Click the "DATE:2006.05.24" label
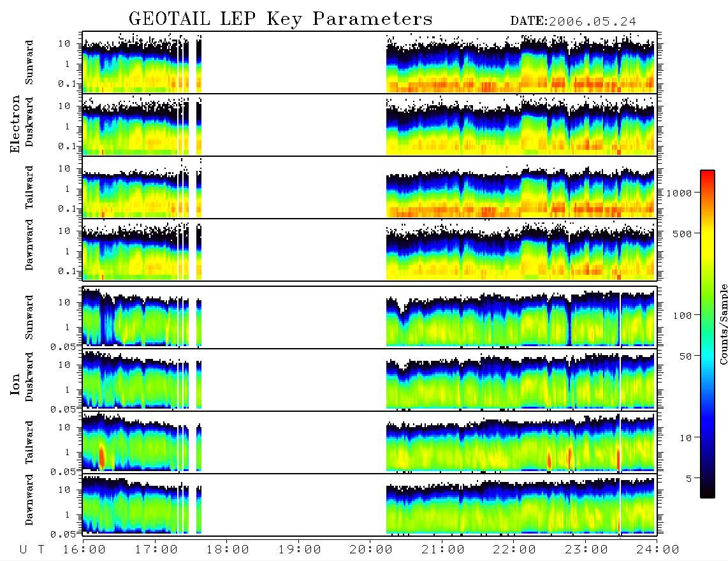 573,22
